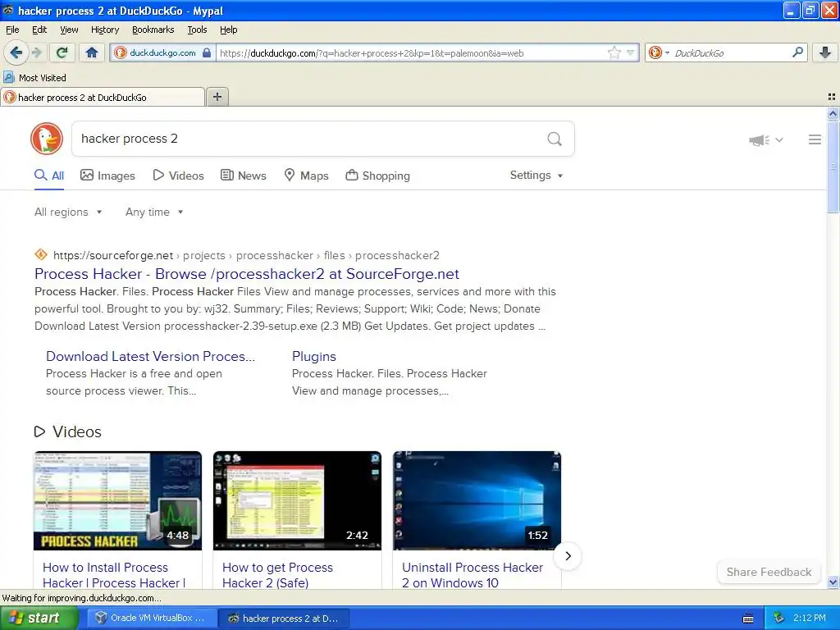Open the Edit menu
Image resolution: width=840 pixels, height=630 pixels.
pos(39,30)
